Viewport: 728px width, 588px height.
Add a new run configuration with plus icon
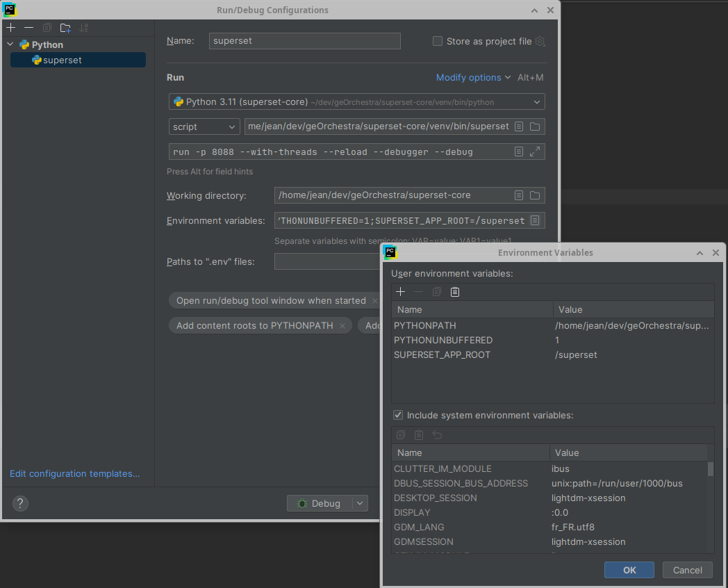tap(10, 28)
